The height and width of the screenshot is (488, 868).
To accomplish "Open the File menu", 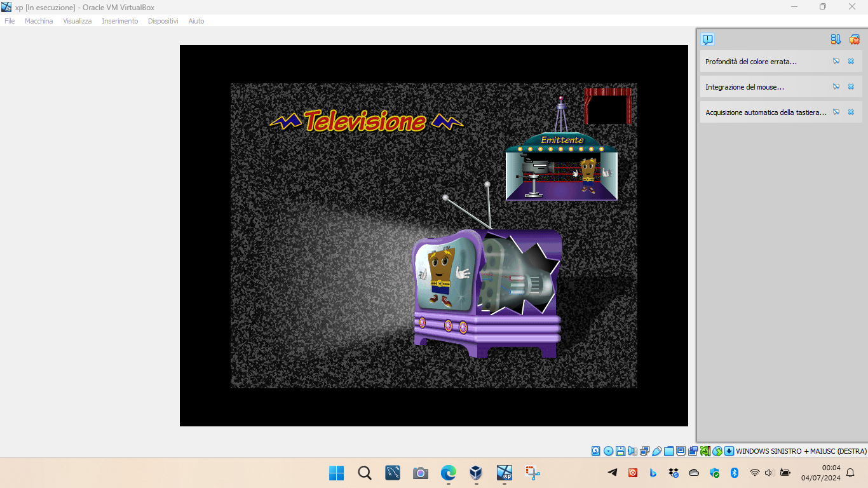I will coord(10,21).
